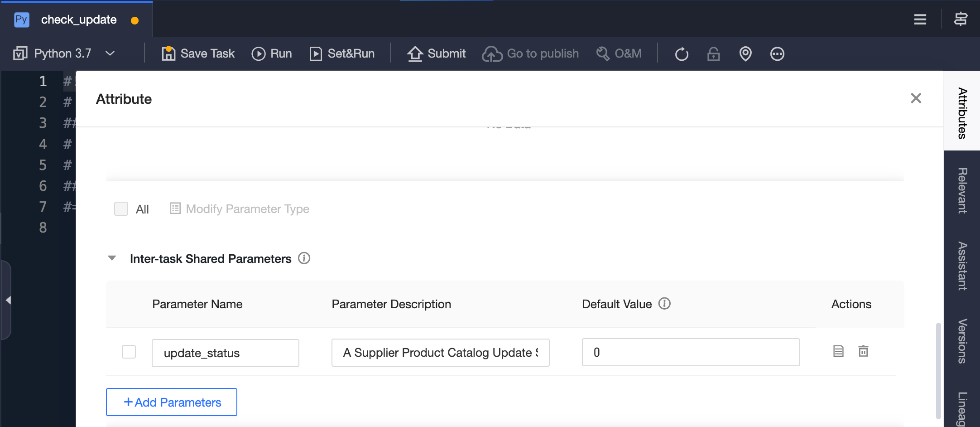Expand left sidebar with the arrow handle
This screenshot has height=427, width=980.
click(x=7, y=300)
